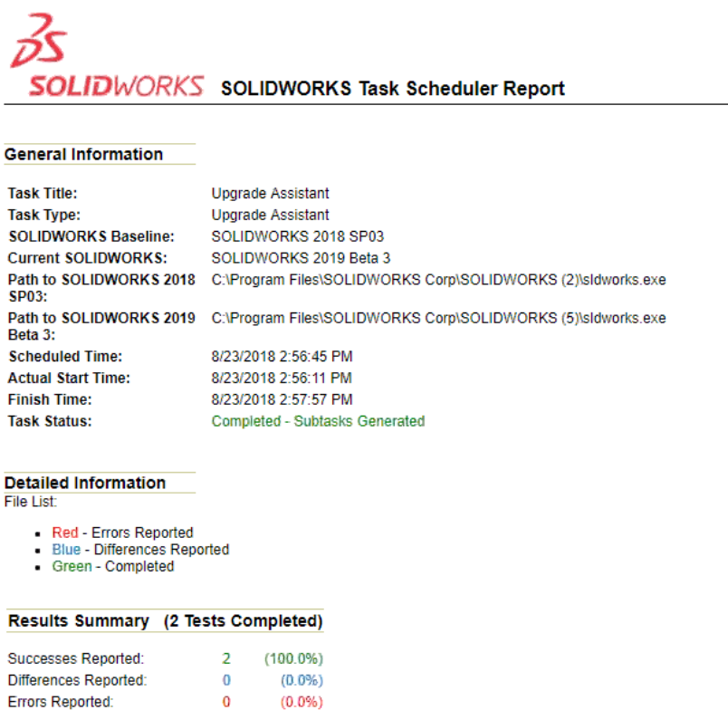The image size is (728, 720).
Task: Click 'Upgrade Assistant' value beside Task Type
Action: [270, 215]
